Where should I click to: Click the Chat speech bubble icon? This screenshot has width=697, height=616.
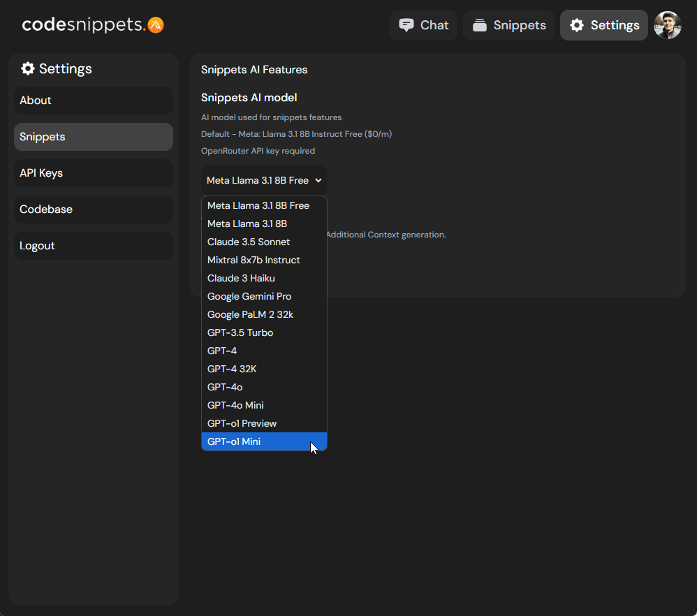point(406,25)
